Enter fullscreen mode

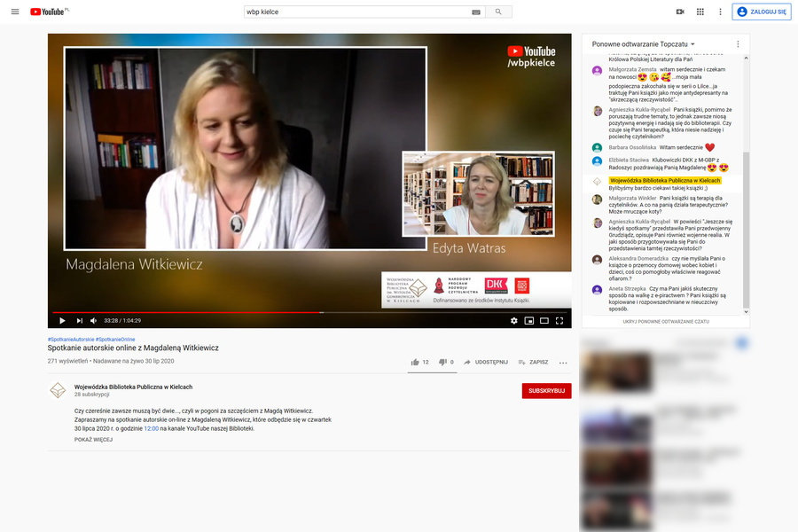[559, 320]
